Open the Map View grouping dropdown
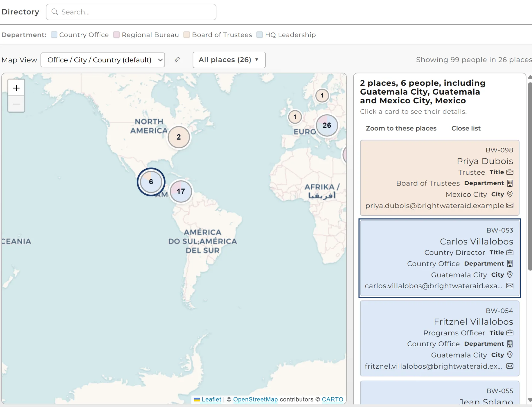 click(103, 60)
